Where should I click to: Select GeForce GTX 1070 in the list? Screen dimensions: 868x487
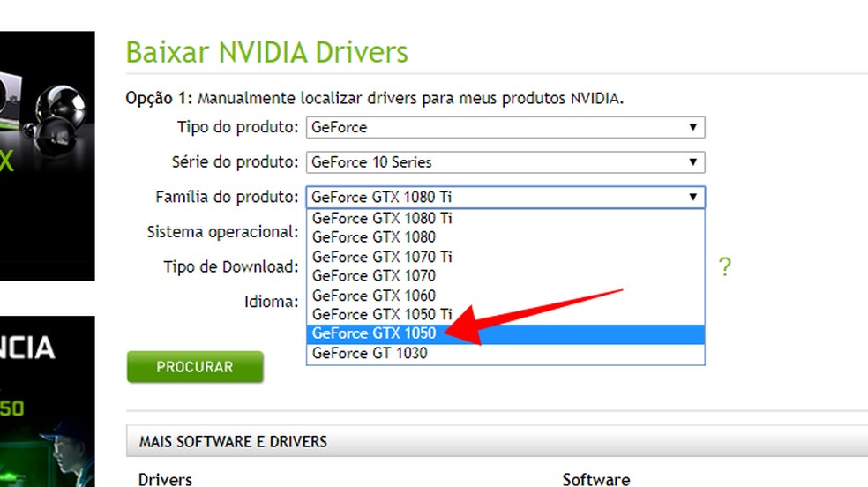point(373,276)
